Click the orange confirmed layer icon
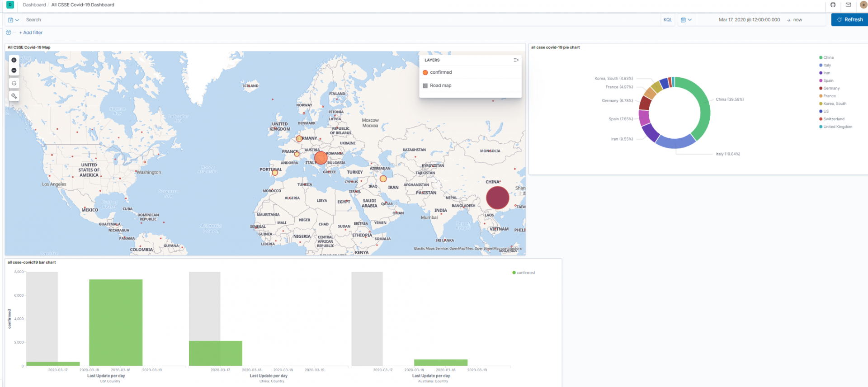The width and height of the screenshot is (868, 387). (425, 72)
